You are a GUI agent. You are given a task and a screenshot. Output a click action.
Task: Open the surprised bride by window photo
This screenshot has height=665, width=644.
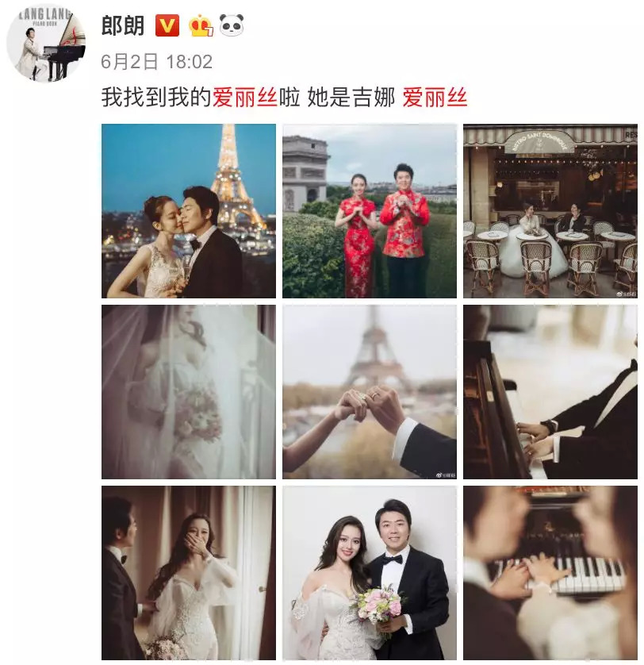point(189,573)
